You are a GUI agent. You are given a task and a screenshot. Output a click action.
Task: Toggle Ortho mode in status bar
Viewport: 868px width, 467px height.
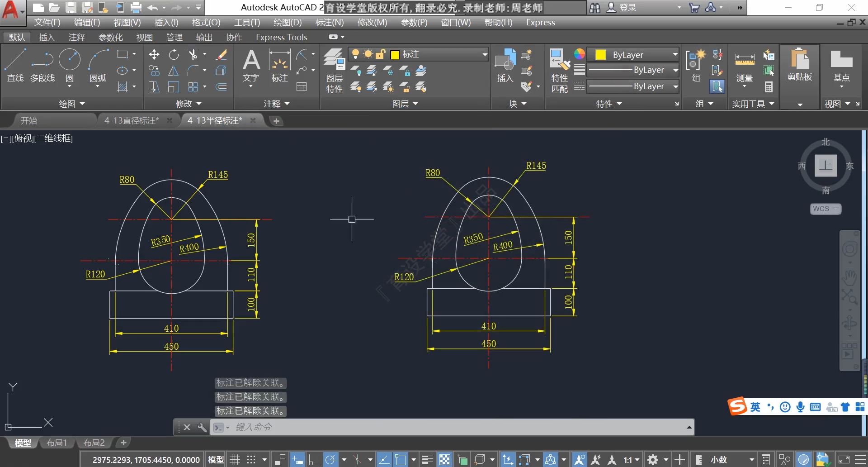pyautogui.click(x=314, y=460)
